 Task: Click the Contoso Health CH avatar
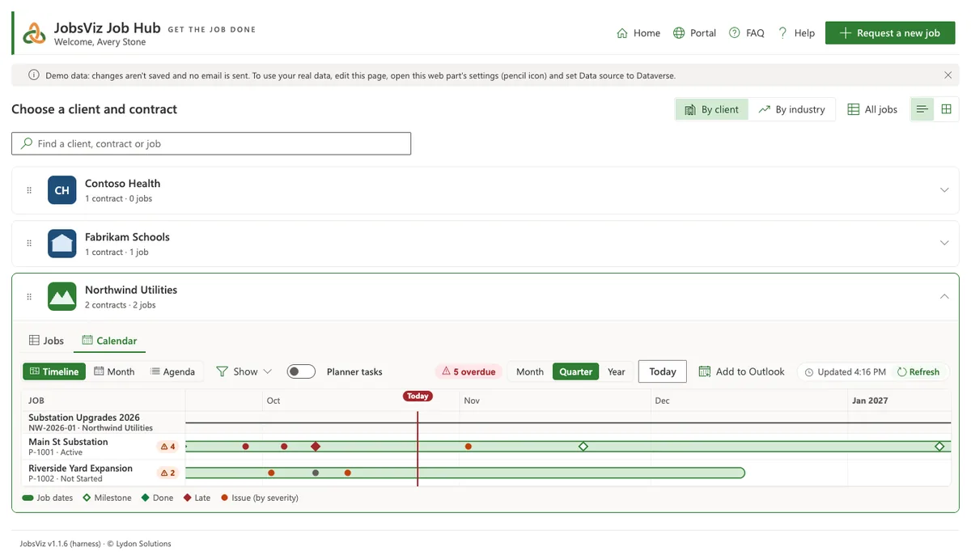[62, 190]
